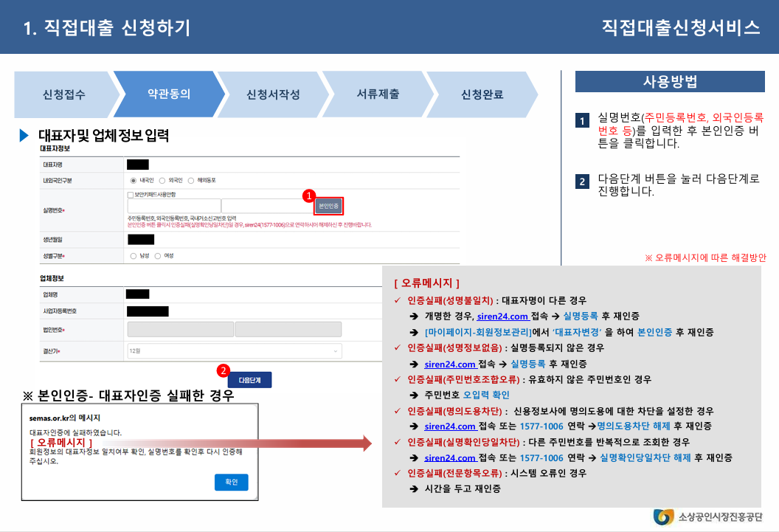Click the 본인인증 verification button
The height and width of the screenshot is (532, 779).
click(328, 207)
